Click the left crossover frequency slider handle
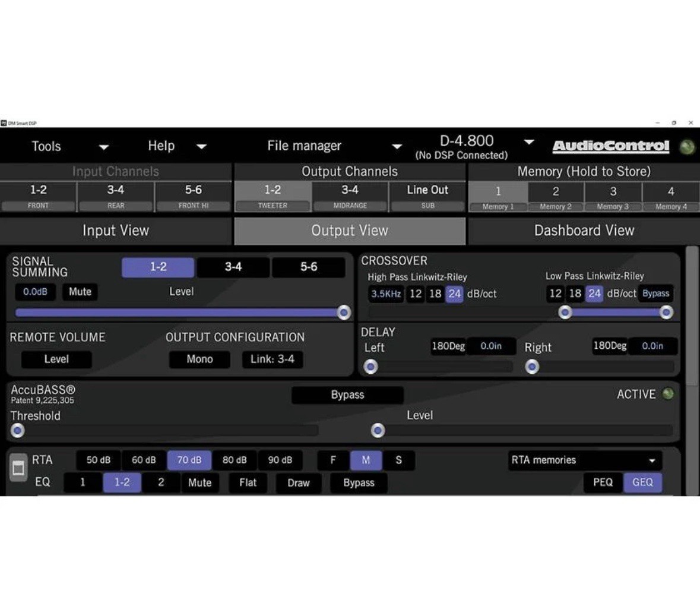 point(565,313)
